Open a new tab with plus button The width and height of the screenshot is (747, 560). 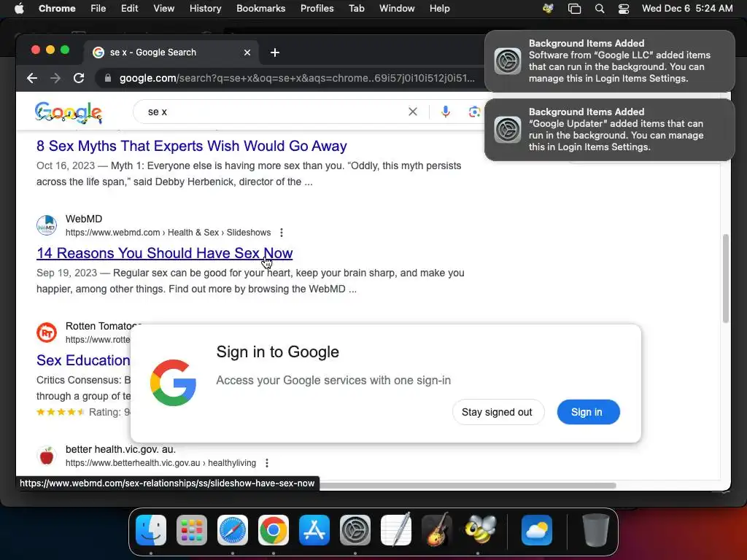[275, 52]
